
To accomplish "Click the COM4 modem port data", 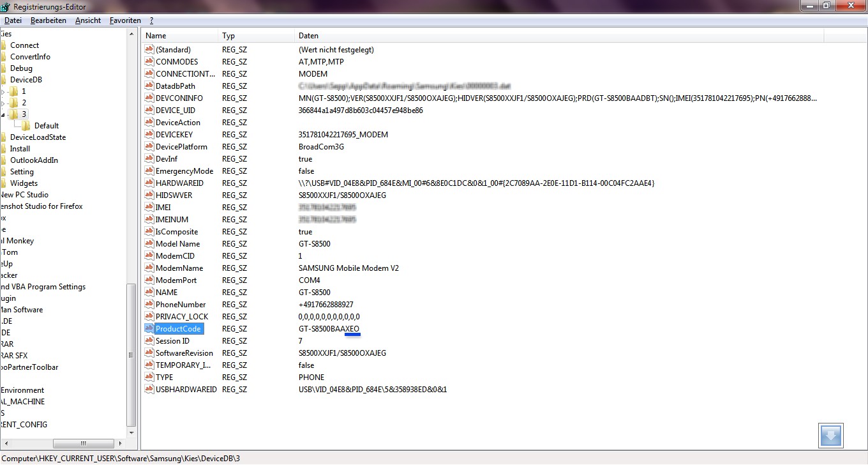I will coord(310,280).
